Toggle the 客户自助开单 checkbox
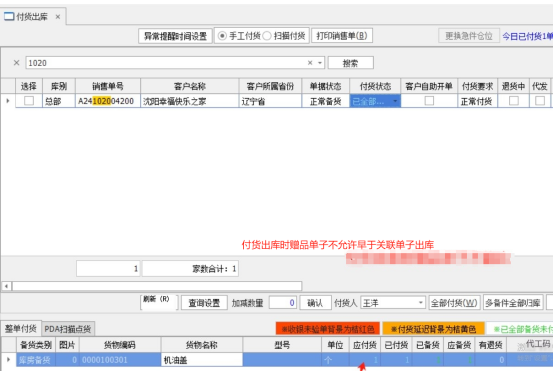 [429, 101]
